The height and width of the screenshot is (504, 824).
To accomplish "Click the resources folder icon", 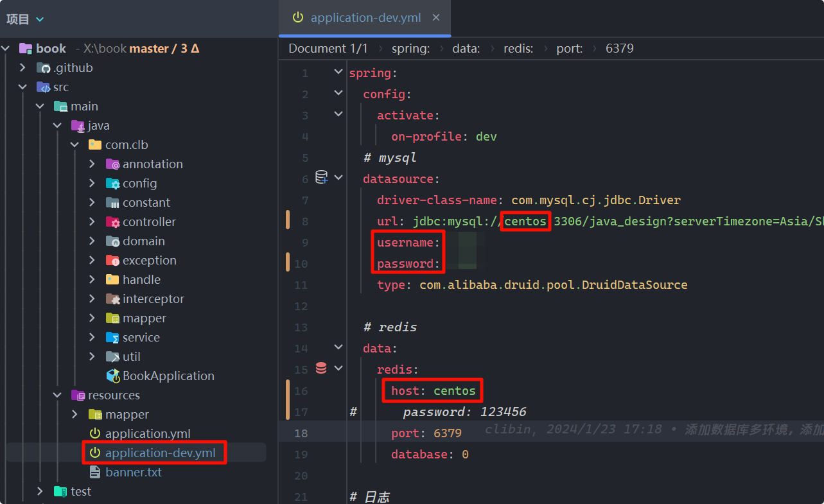I will 78,395.
